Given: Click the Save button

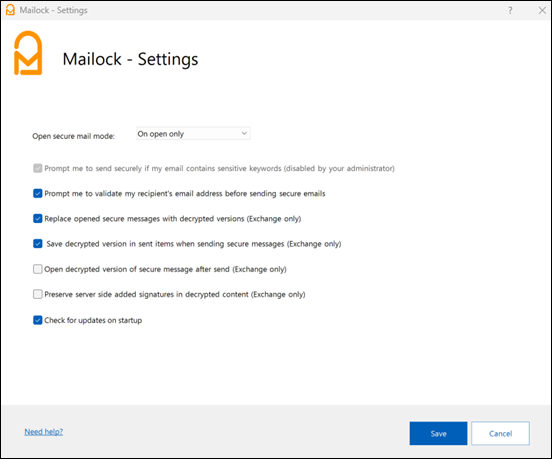Looking at the screenshot, I should (x=438, y=433).
